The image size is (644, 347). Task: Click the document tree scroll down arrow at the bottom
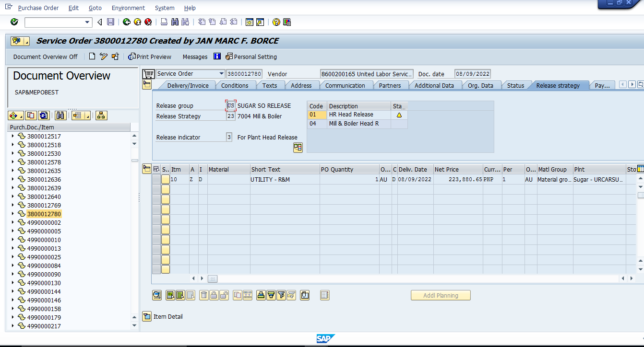134,325
